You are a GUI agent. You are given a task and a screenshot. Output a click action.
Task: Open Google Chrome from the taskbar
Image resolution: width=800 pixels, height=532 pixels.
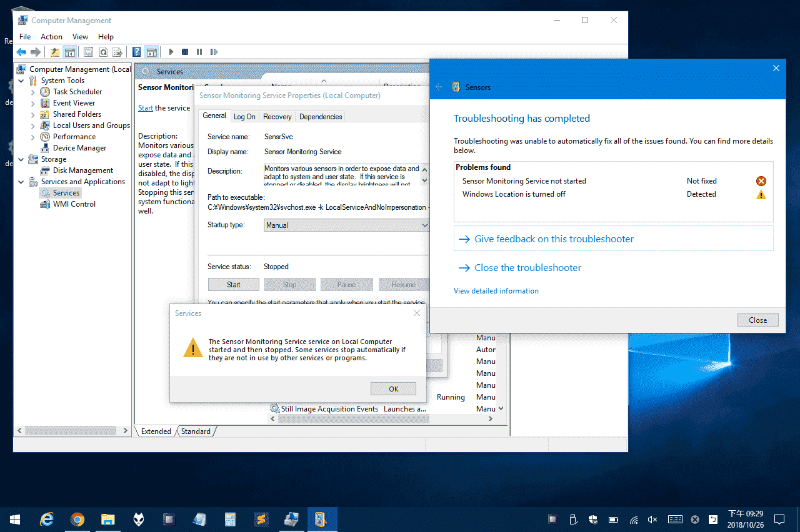(77, 519)
